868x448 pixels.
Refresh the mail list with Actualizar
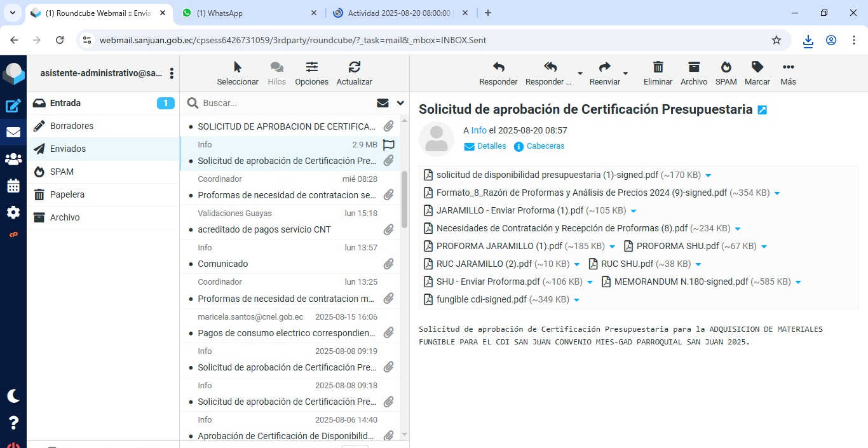[354, 67]
